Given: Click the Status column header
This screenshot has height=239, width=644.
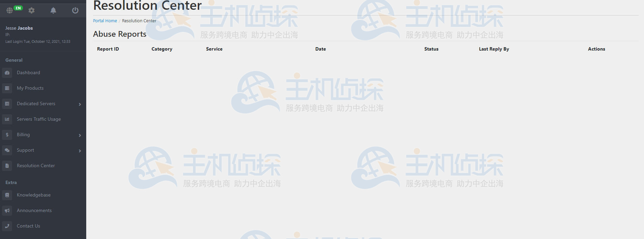Looking at the screenshot, I should [431, 49].
